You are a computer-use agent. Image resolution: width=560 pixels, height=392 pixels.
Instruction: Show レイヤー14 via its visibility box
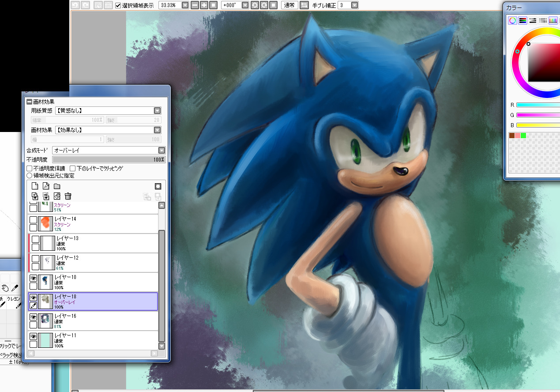tap(33, 220)
